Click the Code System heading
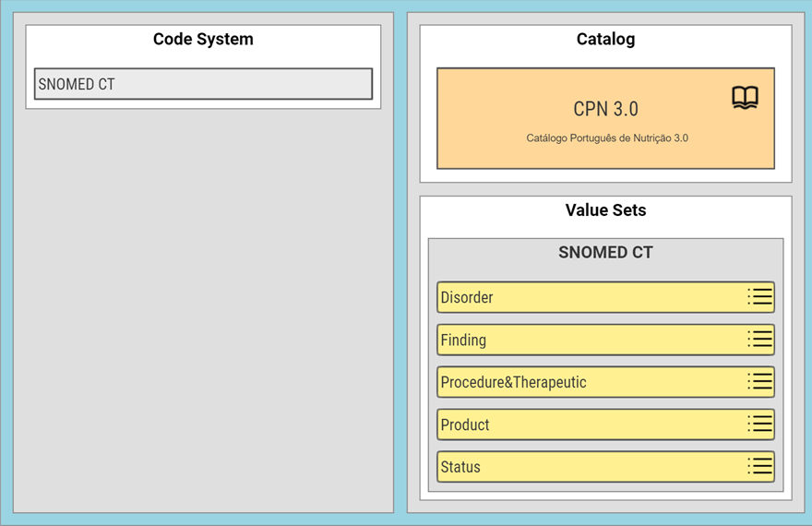This screenshot has height=526, width=812. coord(203,40)
